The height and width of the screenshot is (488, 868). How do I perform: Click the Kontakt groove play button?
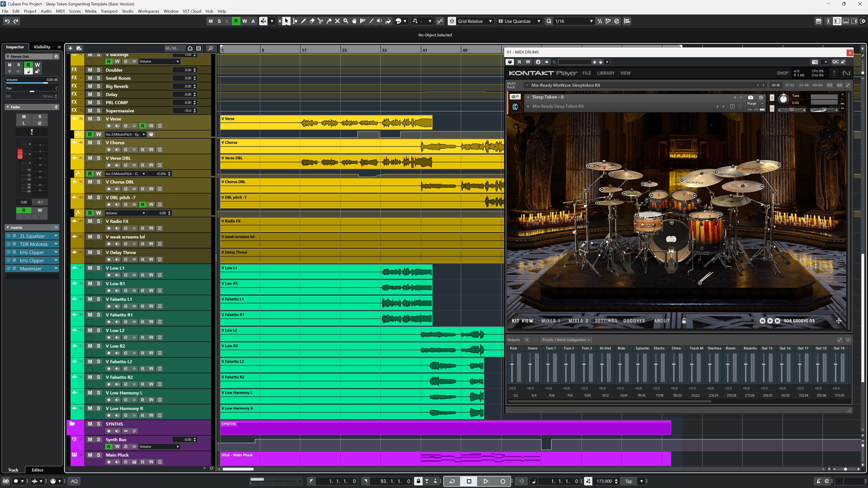770,321
